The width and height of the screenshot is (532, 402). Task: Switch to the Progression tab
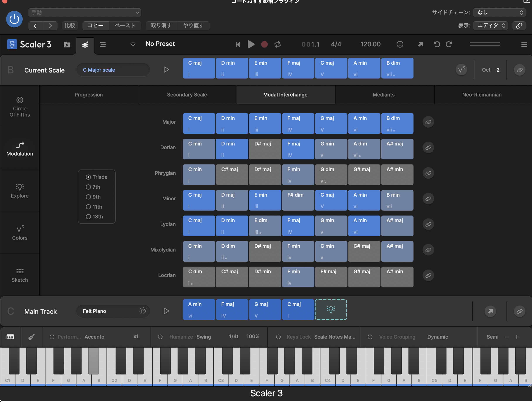click(89, 95)
